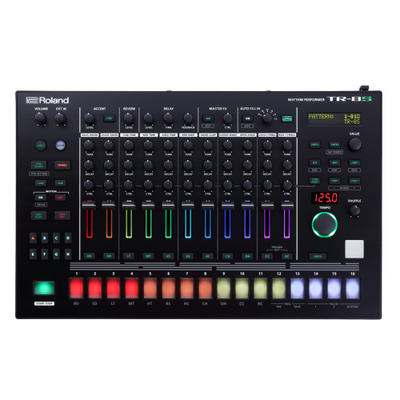The height and width of the screenshot is (400, 400).
Task: Select the LT instrument button
Action: click(x=129, y=256)
